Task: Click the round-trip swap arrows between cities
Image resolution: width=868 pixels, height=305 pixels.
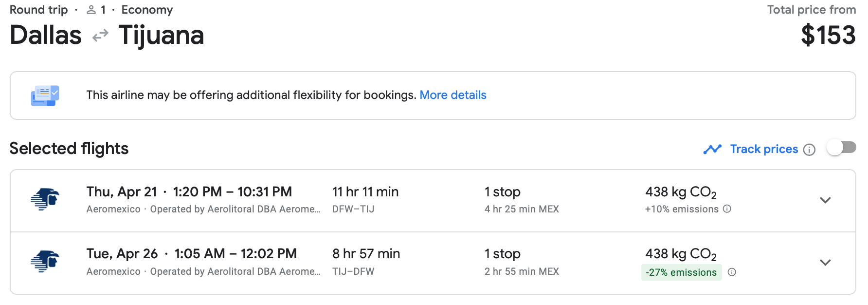Action: (x=100, y=36)
